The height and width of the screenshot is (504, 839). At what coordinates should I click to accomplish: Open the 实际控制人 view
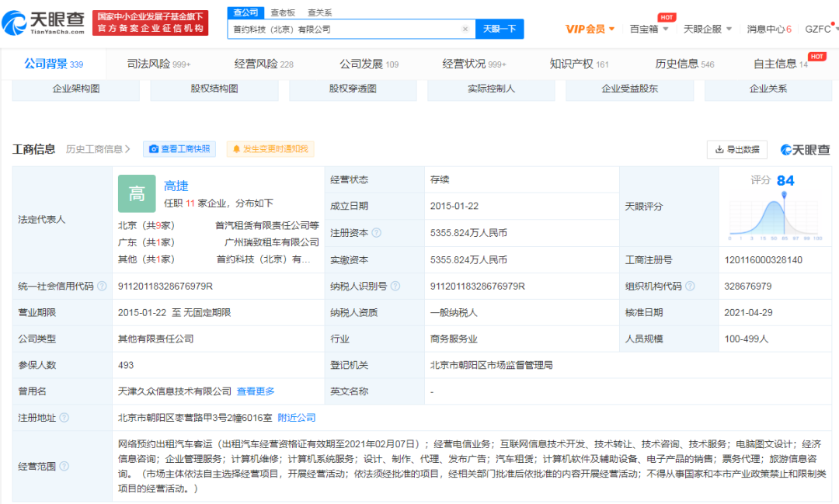pyautogui.click(x=491, y=89)
